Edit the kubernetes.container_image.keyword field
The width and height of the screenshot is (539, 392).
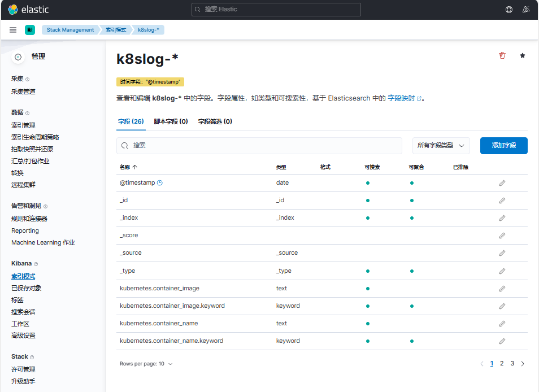502,307
